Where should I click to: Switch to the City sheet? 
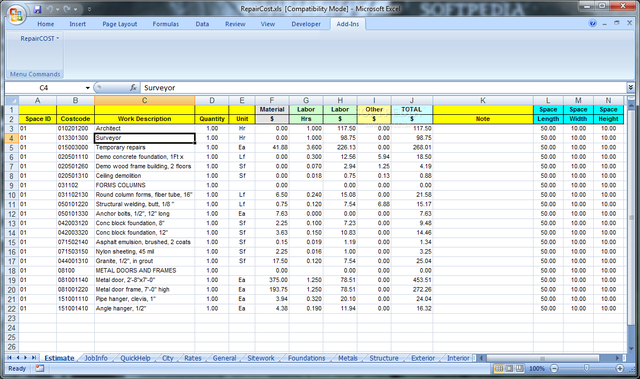tap(168, 358)
